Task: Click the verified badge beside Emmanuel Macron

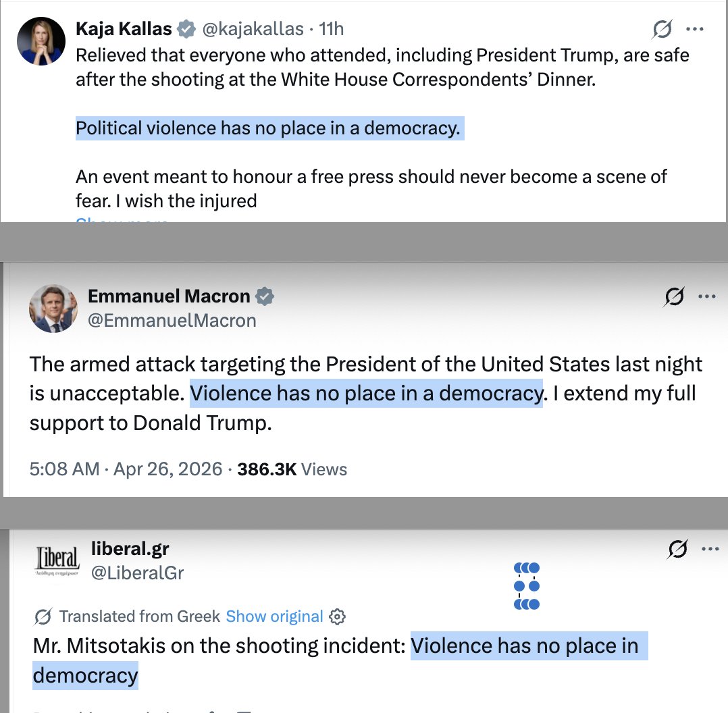Action: coord(265,296)
